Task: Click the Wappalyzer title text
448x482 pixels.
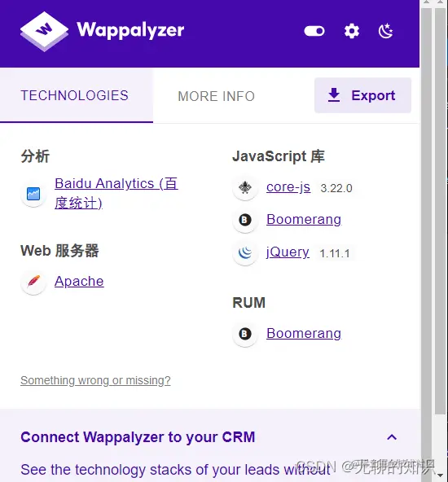Action: (130, 30)
